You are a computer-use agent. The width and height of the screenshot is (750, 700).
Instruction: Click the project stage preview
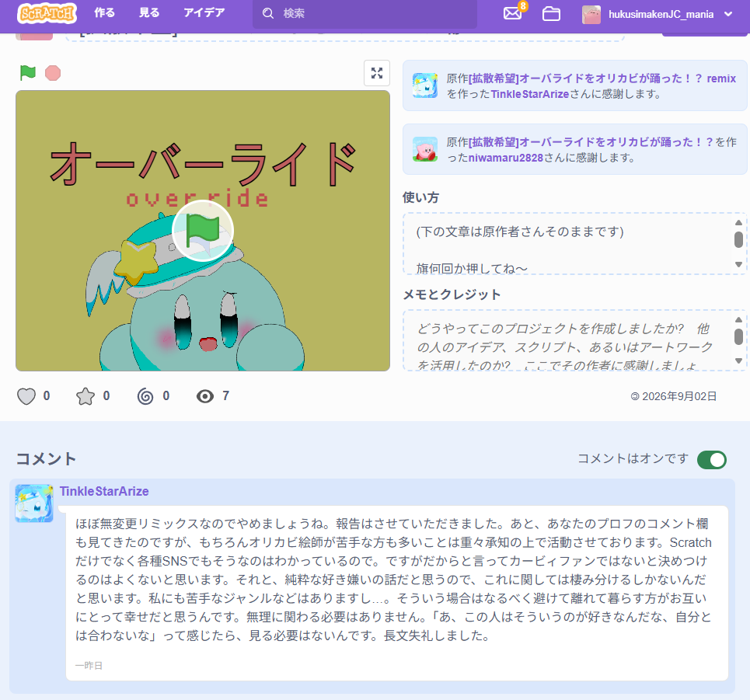(x=203, y=231)
